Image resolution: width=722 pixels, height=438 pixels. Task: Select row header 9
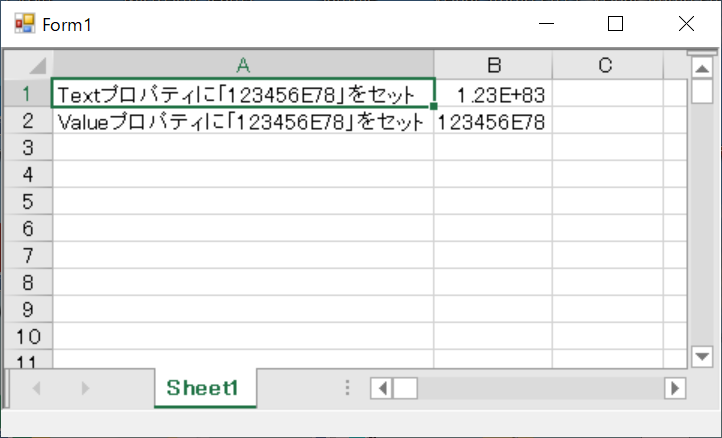pyautogui.click(x=28, y=309)
